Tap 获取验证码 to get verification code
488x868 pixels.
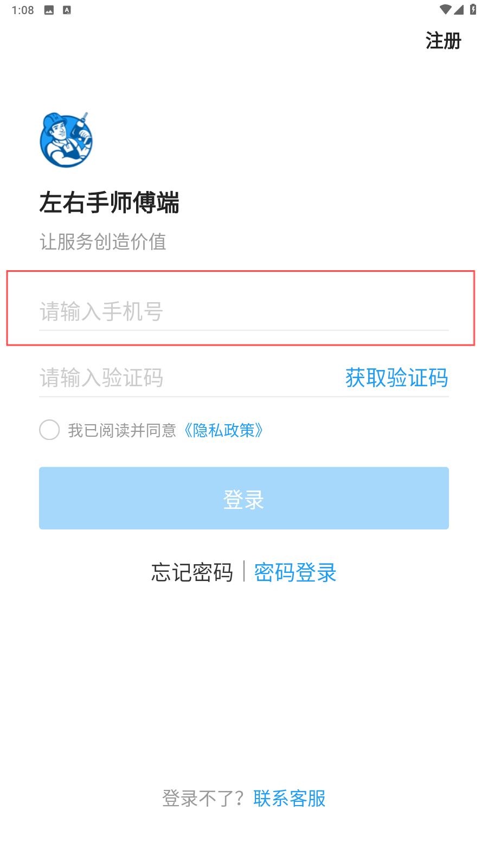(x=396, y=378)
